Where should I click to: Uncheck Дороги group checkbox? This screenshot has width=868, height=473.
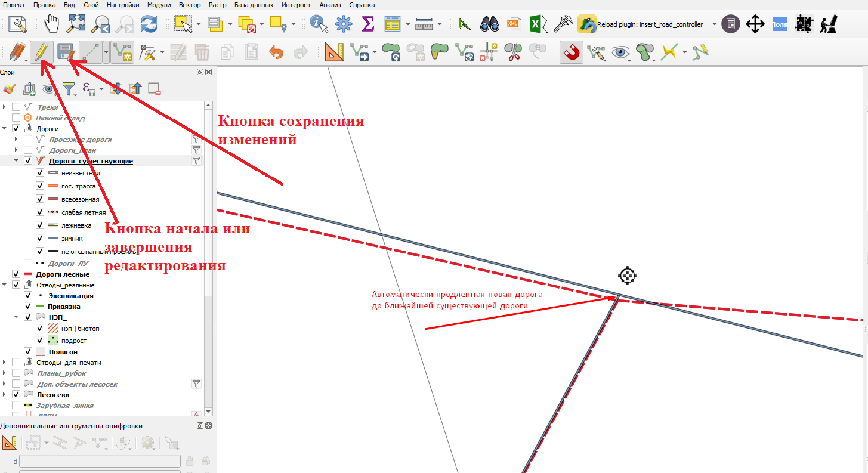point(16,129)
